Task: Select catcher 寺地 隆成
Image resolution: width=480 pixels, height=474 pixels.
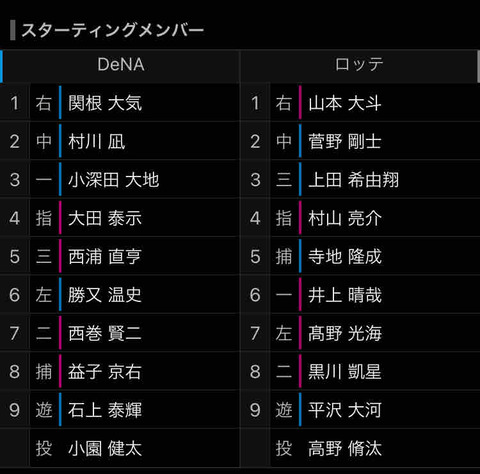Action: click(345, 257)
